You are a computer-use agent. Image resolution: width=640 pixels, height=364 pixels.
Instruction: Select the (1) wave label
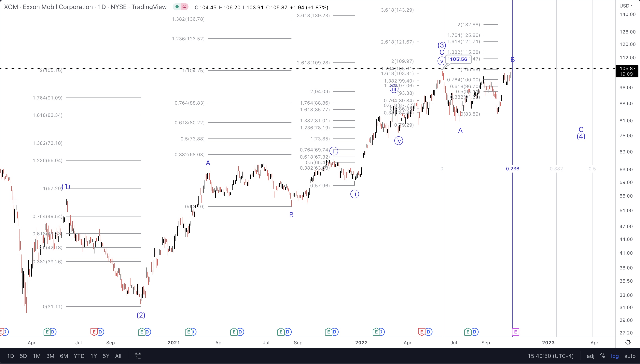[66, 187]
